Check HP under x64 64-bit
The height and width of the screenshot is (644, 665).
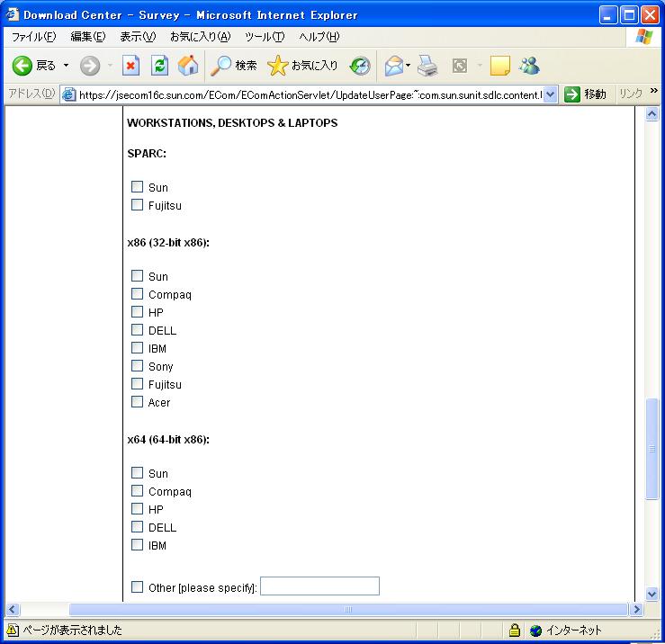[x=137, y=508]
